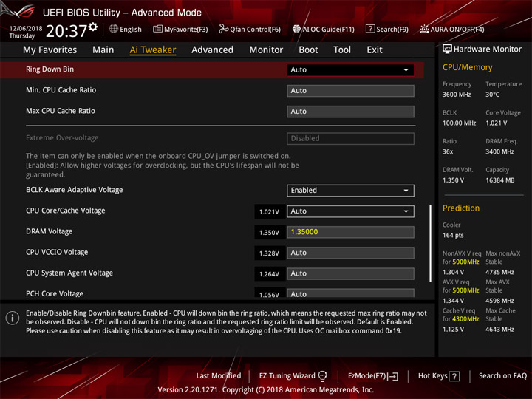532x399 pixels.
Task: Click the Qfan Control fan icon
Action: click(x=223, y=29)
